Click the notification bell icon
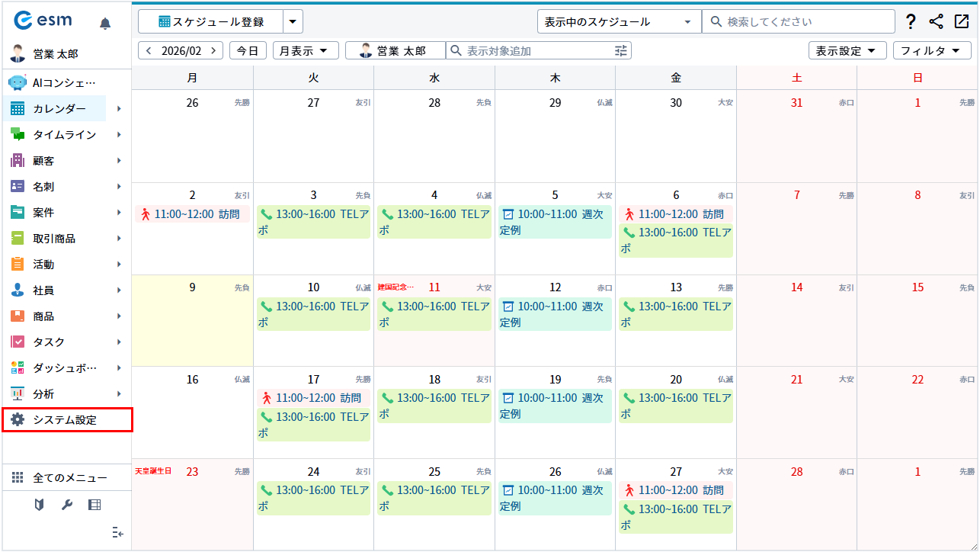 coord(105,24)
